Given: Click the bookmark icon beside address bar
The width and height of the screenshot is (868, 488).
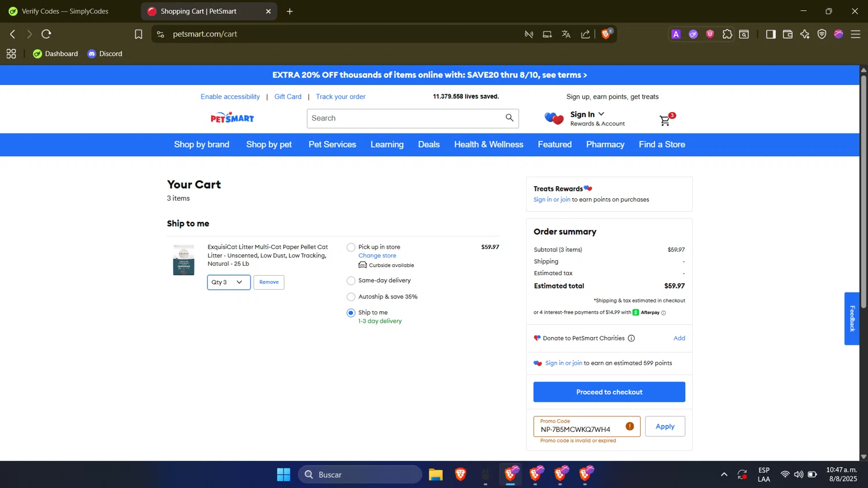Looking at the screenshot, I should click(138, 34).
